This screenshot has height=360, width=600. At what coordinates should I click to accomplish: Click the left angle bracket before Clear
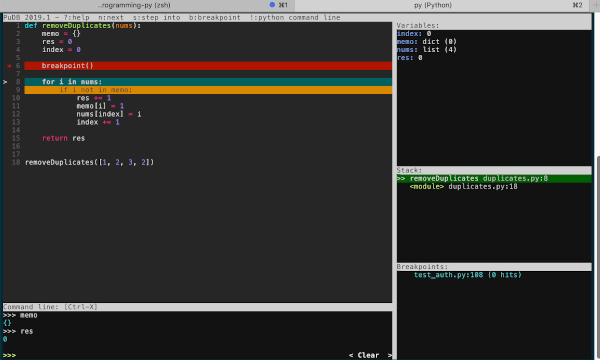[x=351, y=355]
